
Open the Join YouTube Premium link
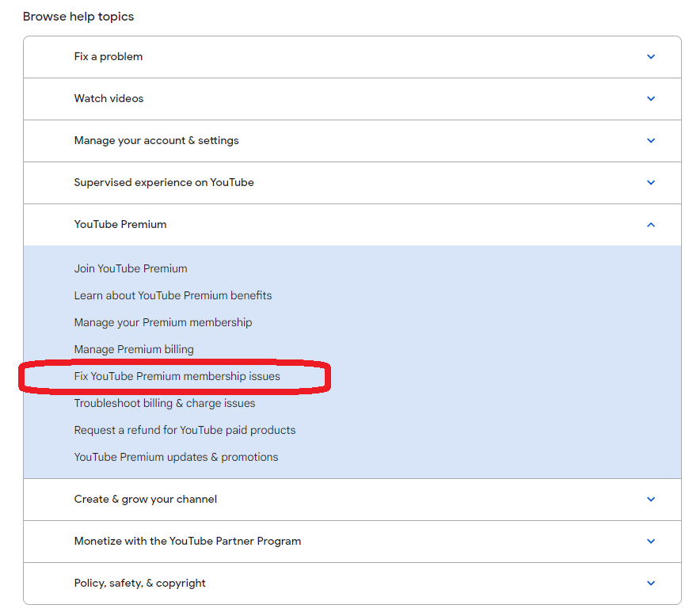point(131,268)
